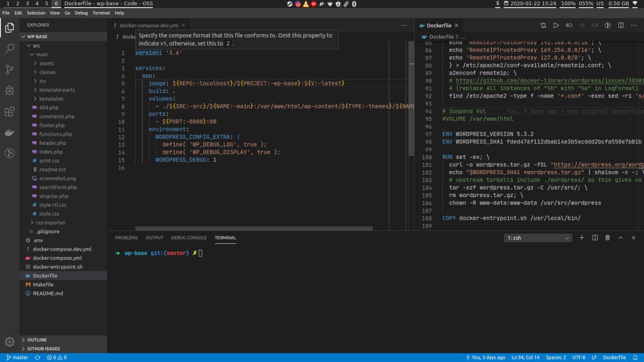Select the docker-compose.dev.yml editor tab
Viewport: 644px width, 362px height.
(149, 25)
